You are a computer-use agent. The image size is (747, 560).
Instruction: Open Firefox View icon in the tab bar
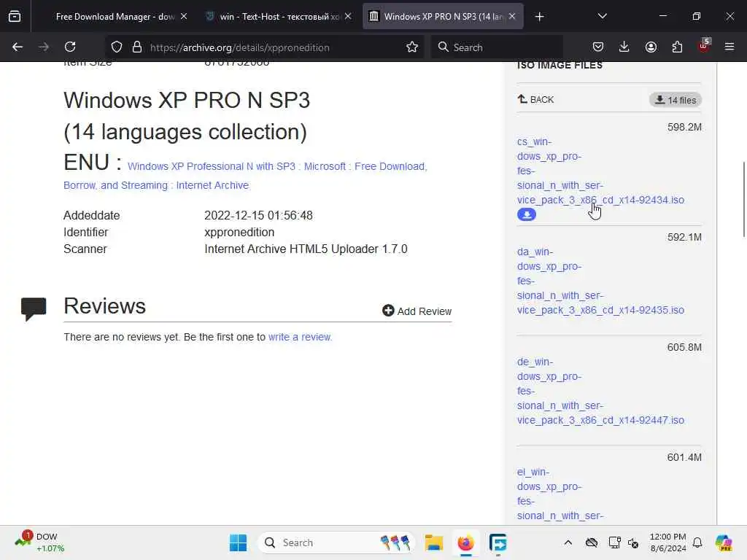15,17
